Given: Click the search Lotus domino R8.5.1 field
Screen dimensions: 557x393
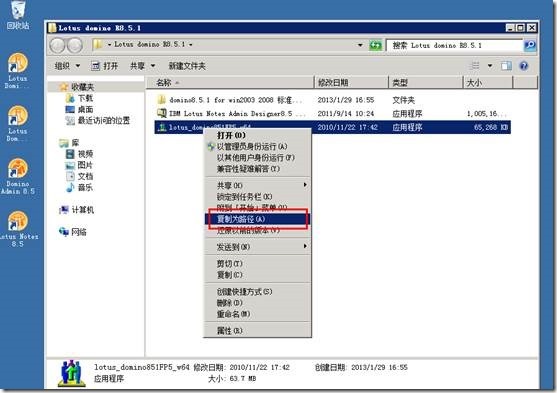Looking at the screenshot, I should [455, 45].
